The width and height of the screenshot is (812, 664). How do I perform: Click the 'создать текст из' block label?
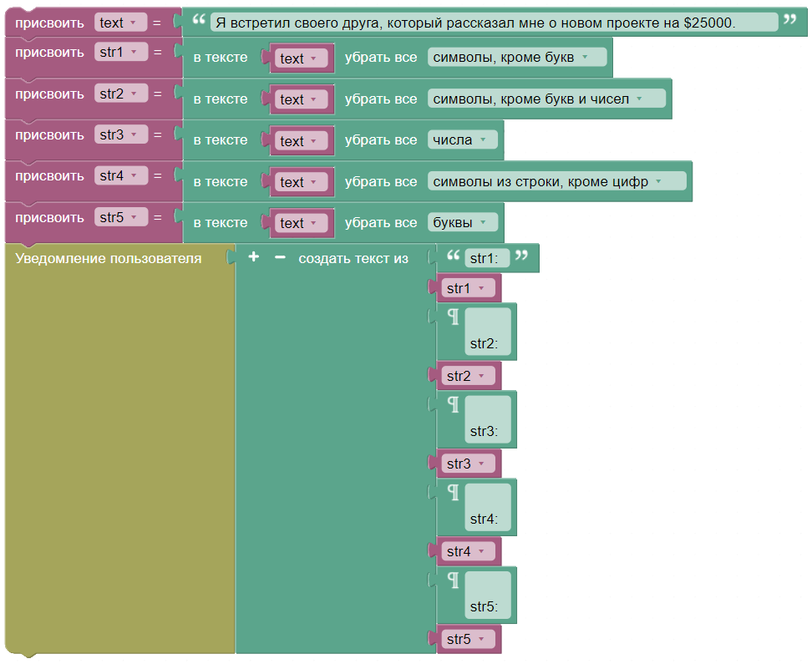point(353,258)
